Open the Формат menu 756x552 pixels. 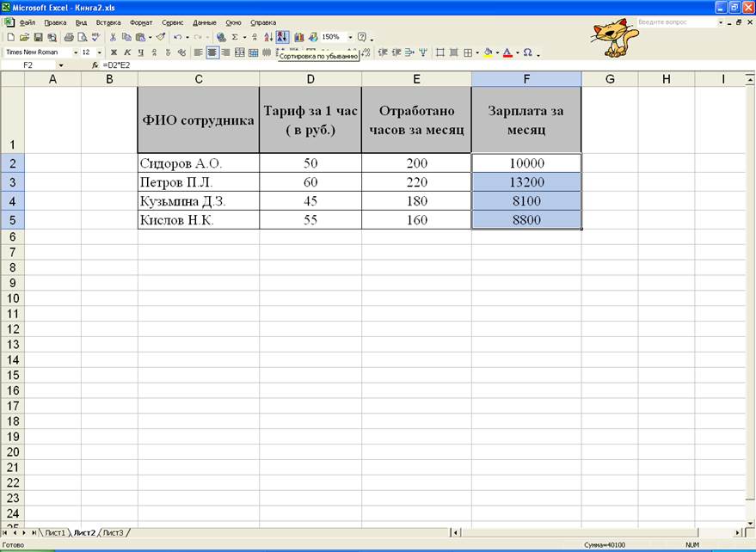click(141, 22)
